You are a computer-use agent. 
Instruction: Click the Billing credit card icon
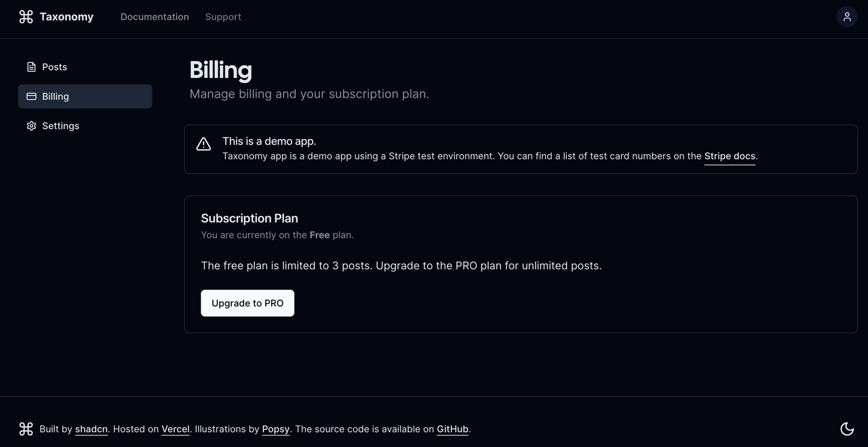click(31, 96)
